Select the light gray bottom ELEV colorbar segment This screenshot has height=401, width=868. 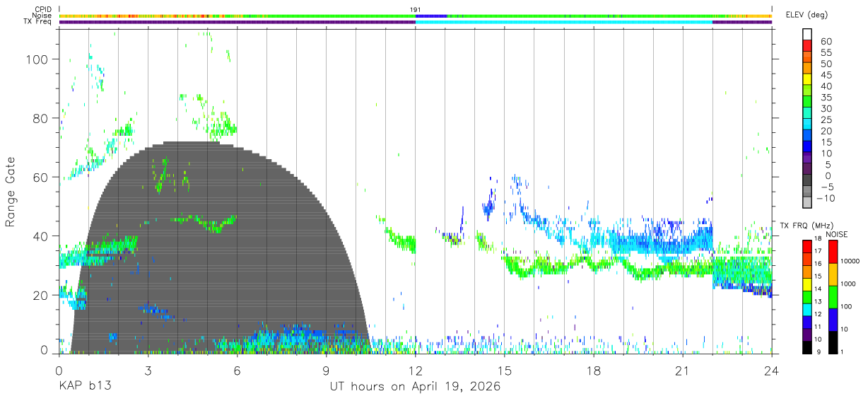tap(808, 202)
